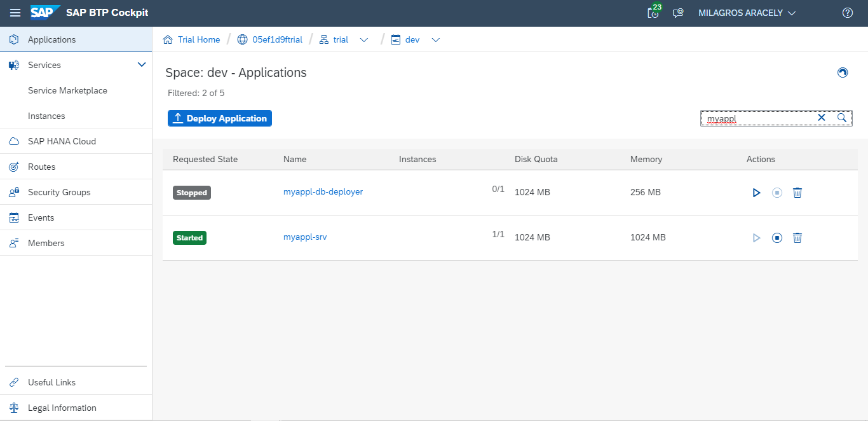Clear the search field text

point(821,118)
